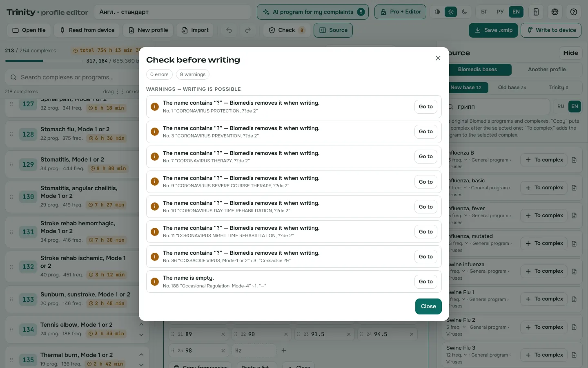Viewport: 588px width, 368px height.
Task: Open the help question mark icon
Action: pyautogui.click(x=574, y=12)
